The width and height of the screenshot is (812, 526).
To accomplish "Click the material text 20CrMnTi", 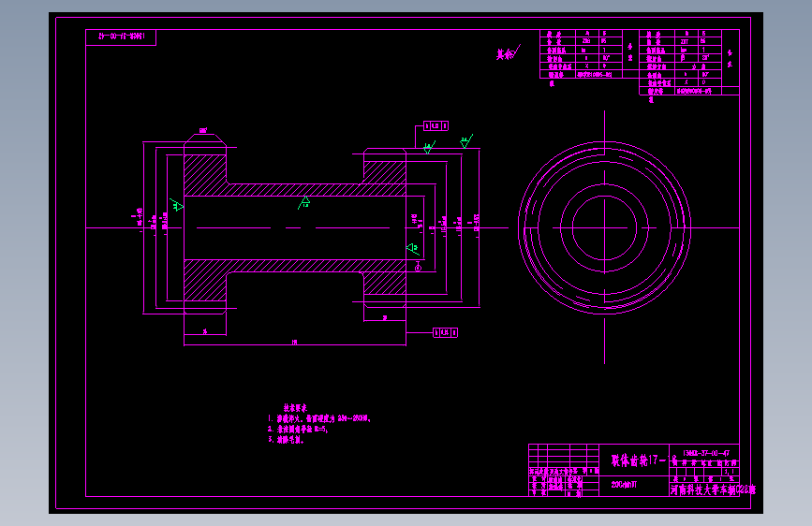I will [x=624, y=485].
